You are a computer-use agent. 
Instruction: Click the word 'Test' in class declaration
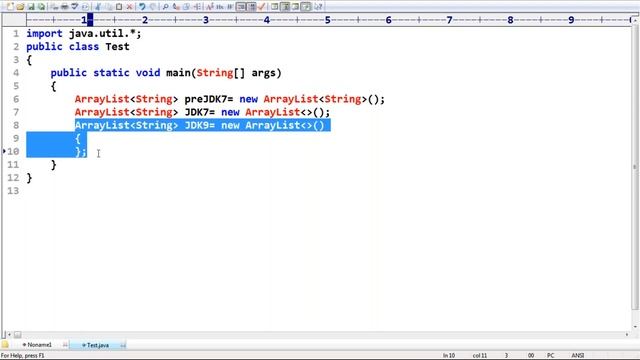pyautogui.click(x=117, y=47)
